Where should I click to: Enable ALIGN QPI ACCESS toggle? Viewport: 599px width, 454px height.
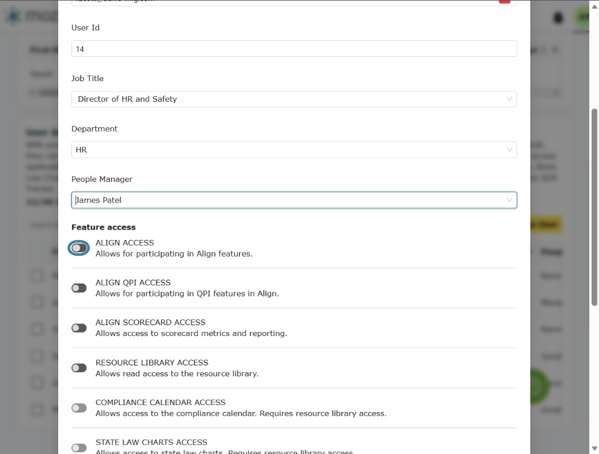pos(79,288)
